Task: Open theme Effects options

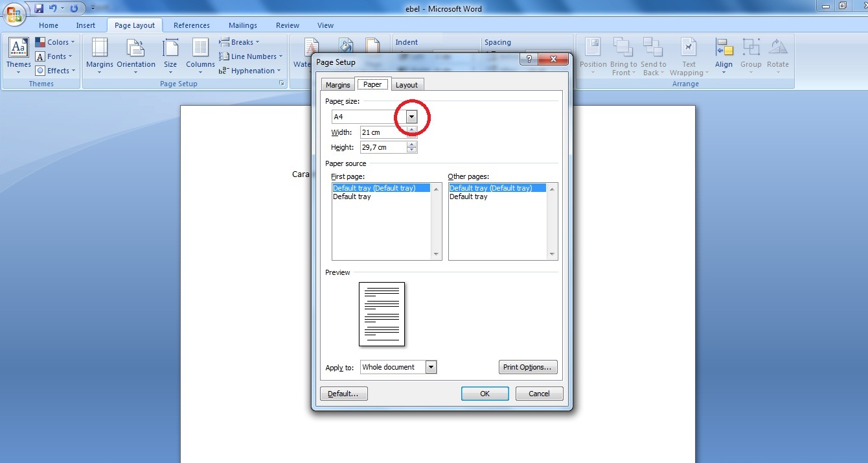Action: click(x=56, y=71)
